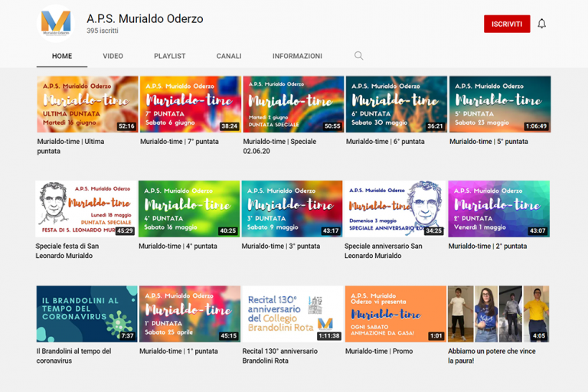Click title 'Speciale anniversario San Leonardo Murialdo'
Screen dimensions: 588x392
click(384, 251)
